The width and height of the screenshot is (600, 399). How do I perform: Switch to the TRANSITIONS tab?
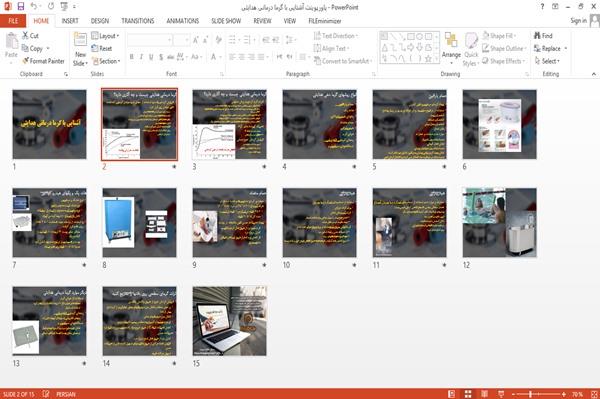coord(138,21)
